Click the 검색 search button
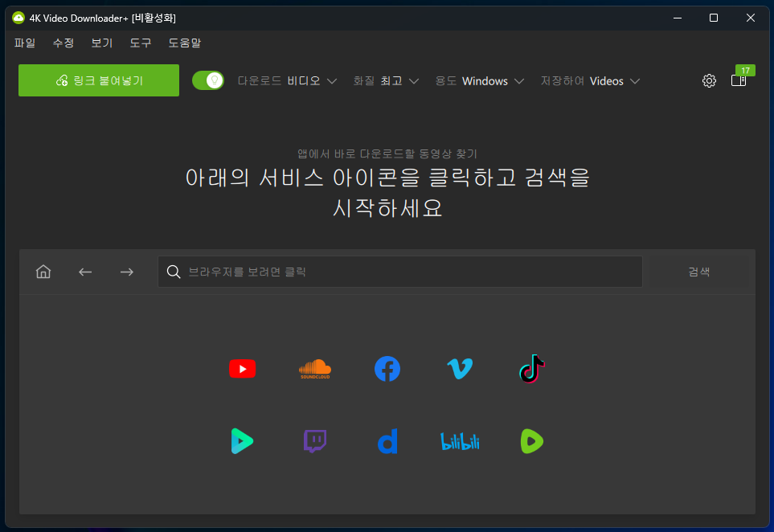This screenshot has height=532, width=774. [699, 272]
